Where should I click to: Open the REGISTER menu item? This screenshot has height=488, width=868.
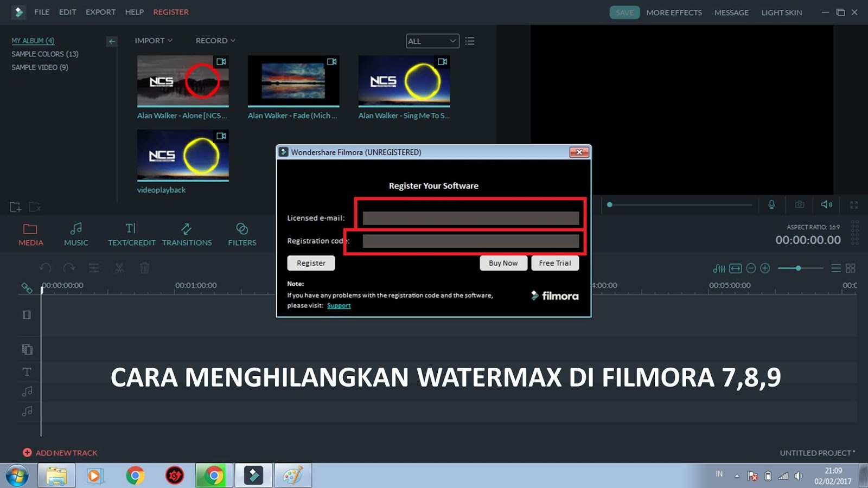tap(171, 12)
